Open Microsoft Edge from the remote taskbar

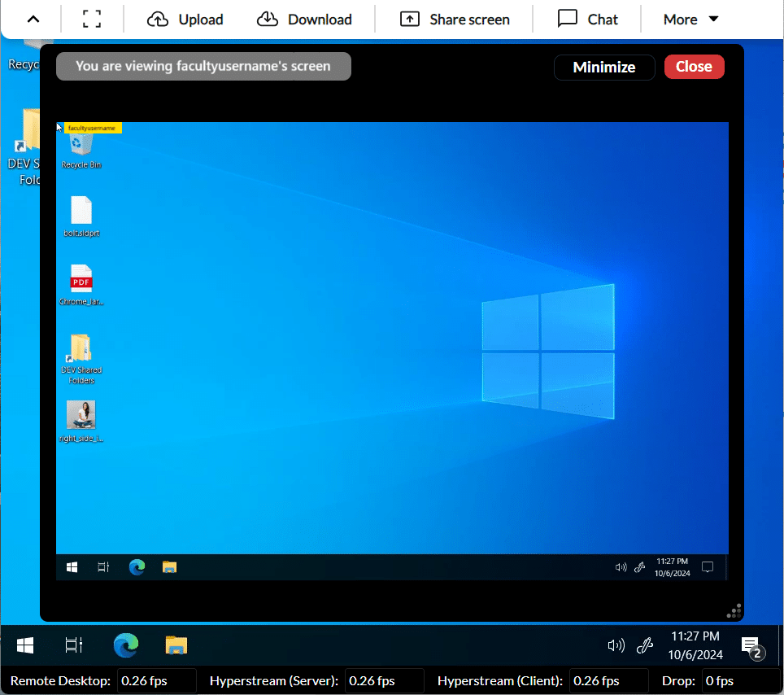coord(137,567)
